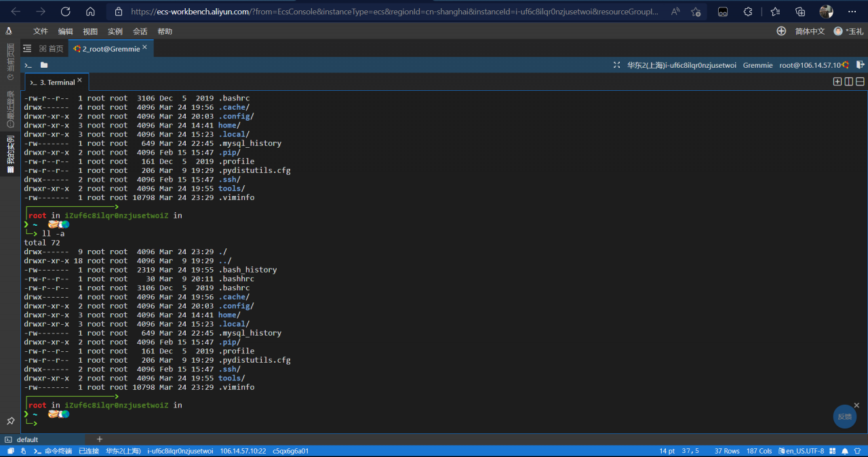Open browser favorites list
Image resolution: width=868 pixels, height=457 pixels.
click(775, 12)
